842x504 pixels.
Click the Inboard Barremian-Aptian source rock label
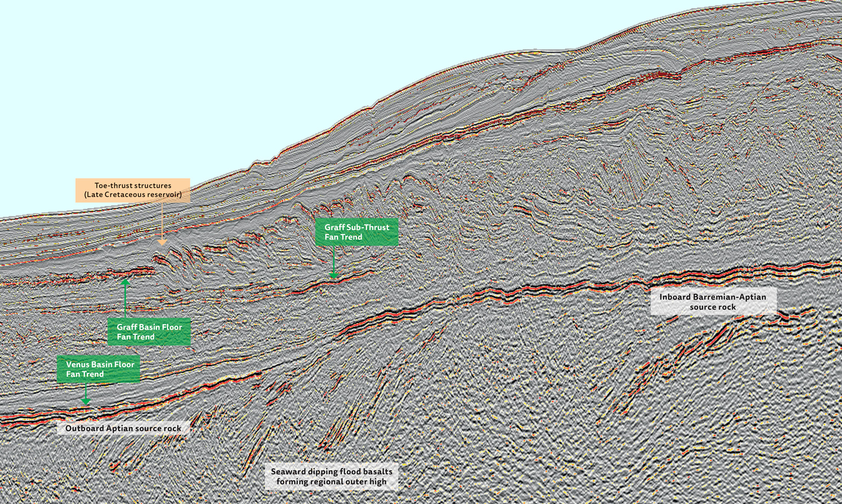pos(713,302)
